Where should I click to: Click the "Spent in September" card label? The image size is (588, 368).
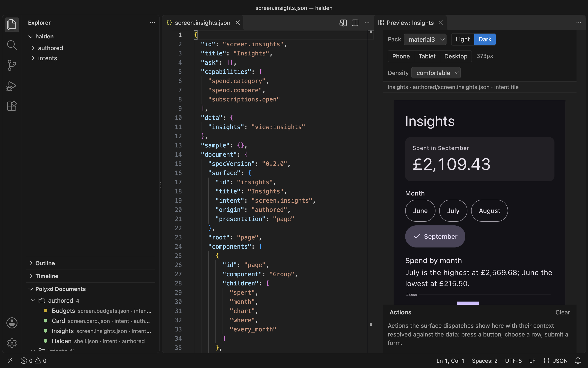(441, 148)
